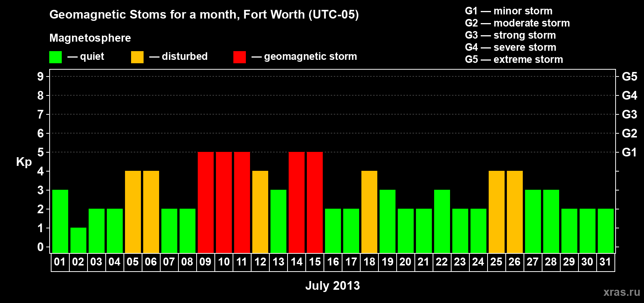The width and height of the screenshot is (644, 303).
Task: Click the orange bar for July 06
Action: pos(151,212)
